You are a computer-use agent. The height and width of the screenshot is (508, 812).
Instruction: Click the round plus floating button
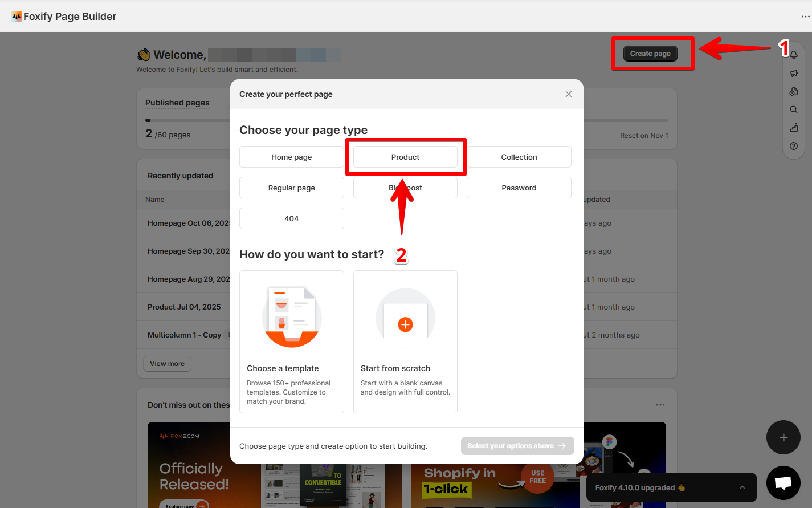click(784, 437)
